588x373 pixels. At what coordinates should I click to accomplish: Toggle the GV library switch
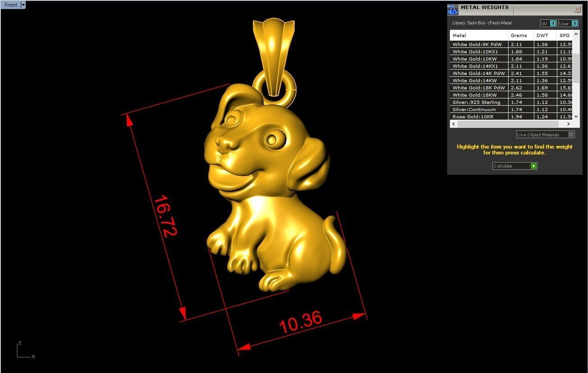click(548, 23)
